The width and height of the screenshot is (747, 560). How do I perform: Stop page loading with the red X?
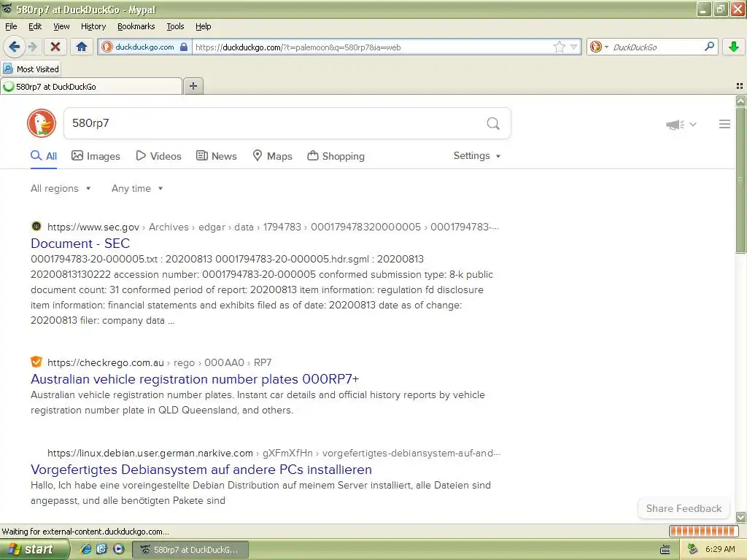point(55,47)
